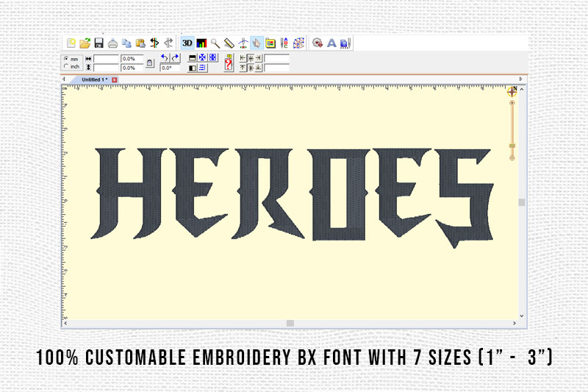The height and width of the screenshot is (392, 588).
Task: Select the inch units radio button
Action: 66,66
